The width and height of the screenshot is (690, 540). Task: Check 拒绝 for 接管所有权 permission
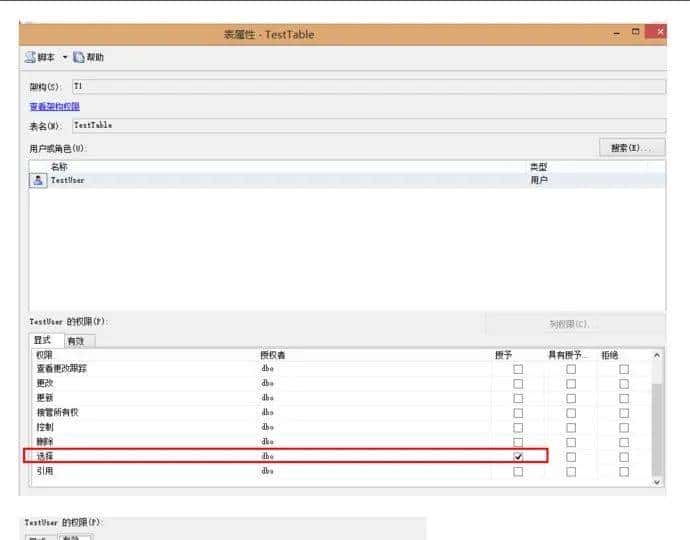pyautogui.click(x=624, y=413)
